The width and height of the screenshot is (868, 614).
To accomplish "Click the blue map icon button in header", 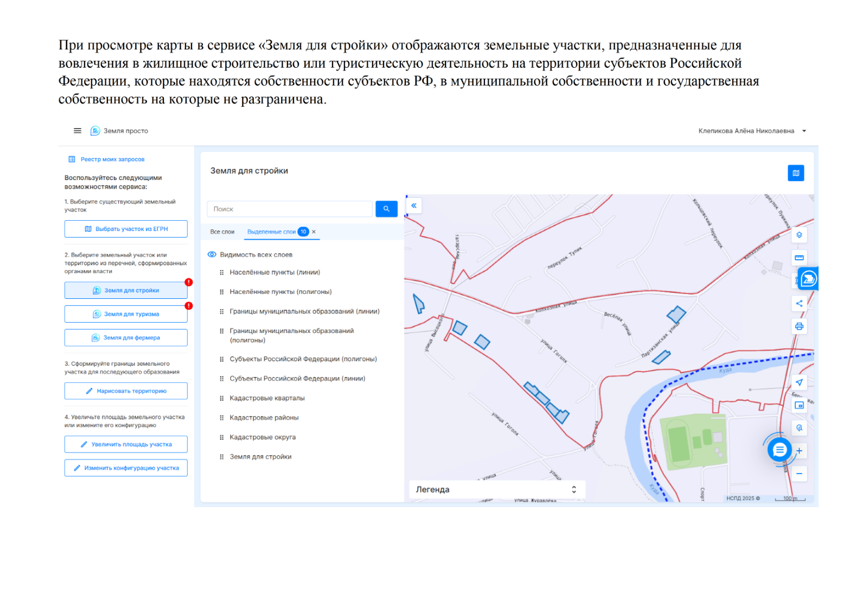I will (x=795, y=173).
